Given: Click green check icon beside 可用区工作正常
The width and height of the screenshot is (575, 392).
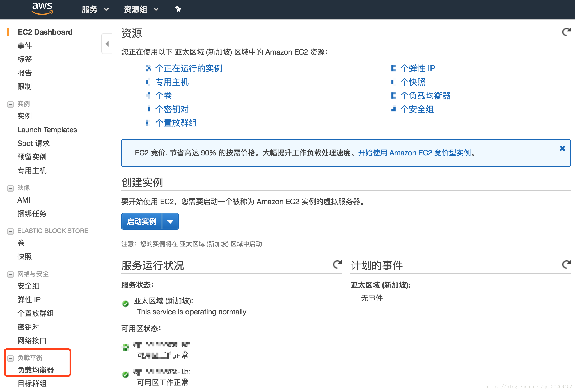Looking at the screenshot, I should point(125,374).
